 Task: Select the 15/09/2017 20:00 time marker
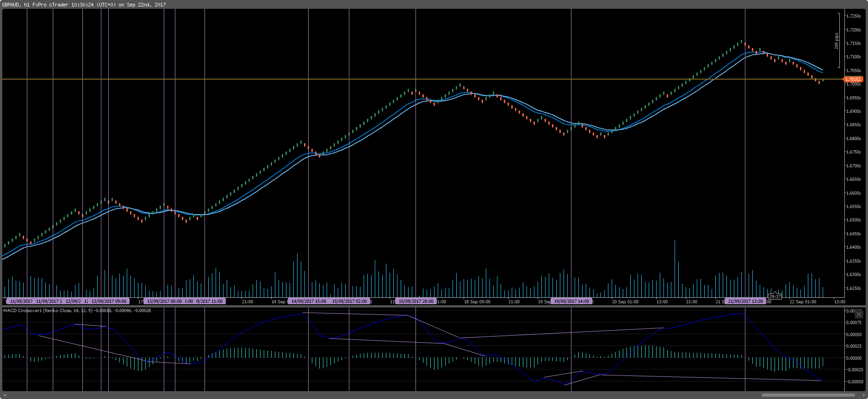416,301
